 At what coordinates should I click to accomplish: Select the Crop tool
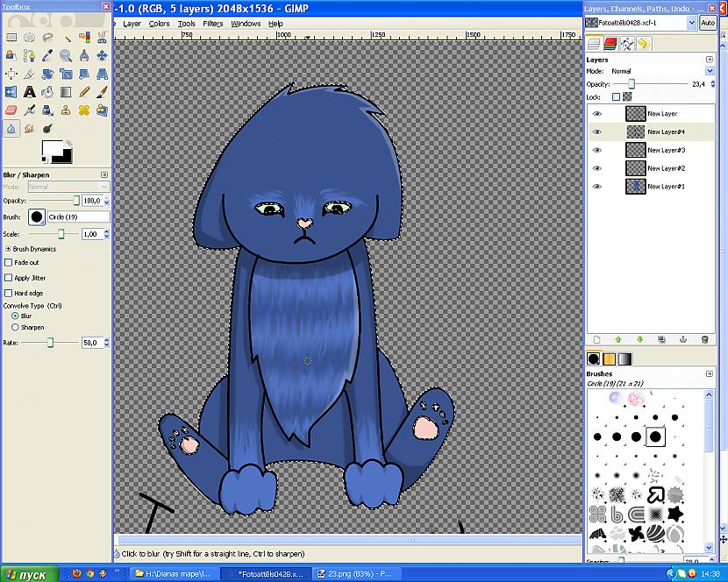click(x=29, y=74)
